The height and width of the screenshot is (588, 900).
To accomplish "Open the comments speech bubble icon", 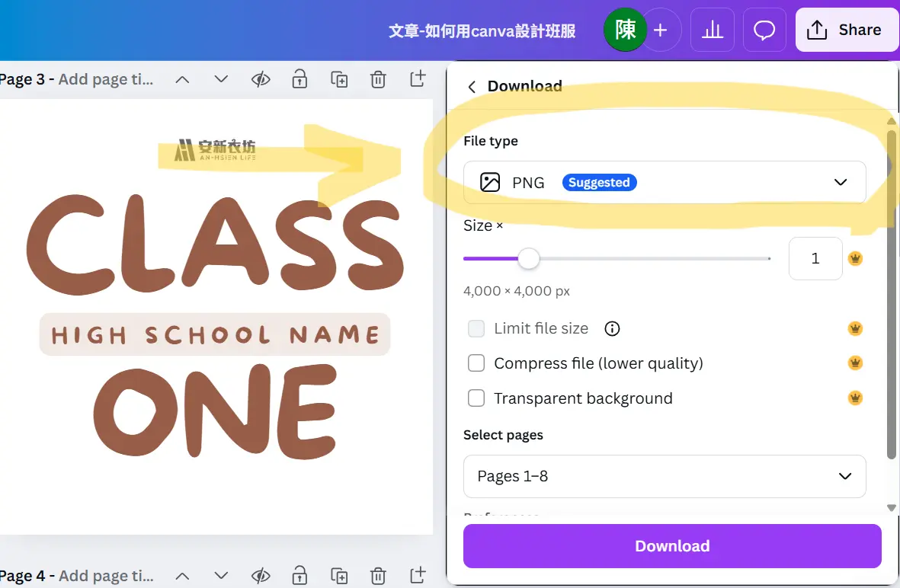I will pyautogui.click(x=764, y=30).
